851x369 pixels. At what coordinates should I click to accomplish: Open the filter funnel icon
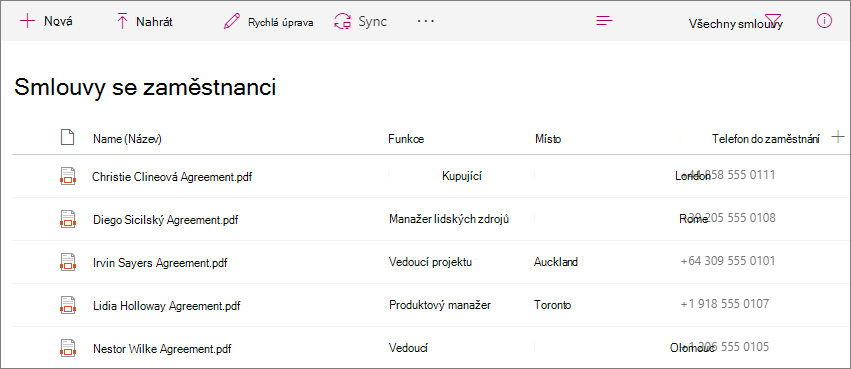(772, 21)
